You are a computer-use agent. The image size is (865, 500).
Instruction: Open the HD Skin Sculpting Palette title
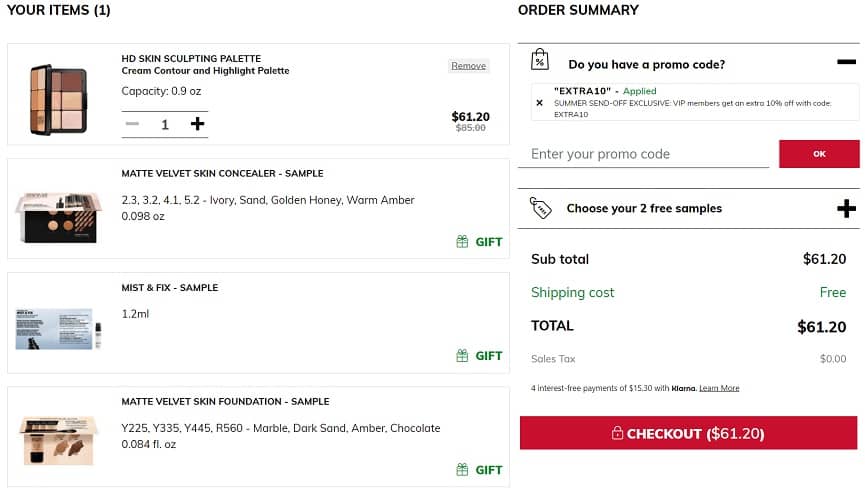[191, 59]
